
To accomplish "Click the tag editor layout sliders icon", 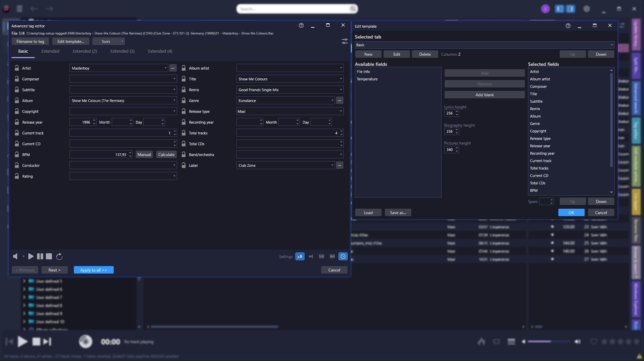I will pyautogui.click(x=344, y=41).
